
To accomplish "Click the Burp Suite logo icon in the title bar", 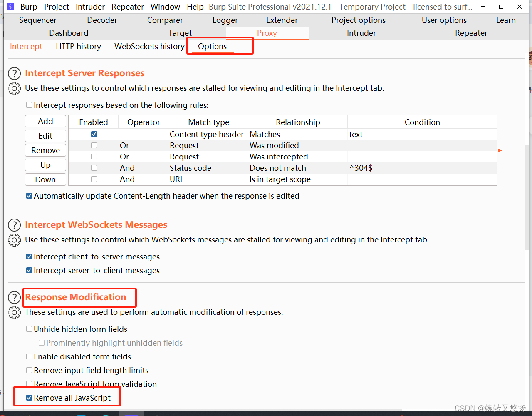I will [x=10, y=7].
